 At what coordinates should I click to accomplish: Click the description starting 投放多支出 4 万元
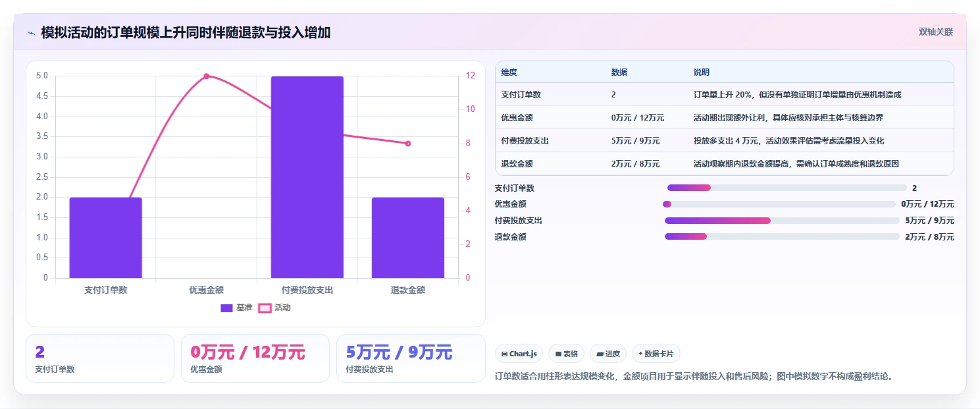(x=788, y=141)
